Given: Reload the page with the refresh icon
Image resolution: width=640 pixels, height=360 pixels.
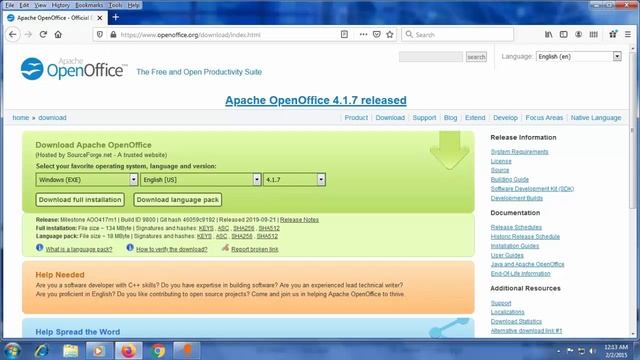Looking at the screenshot, I should point(43,35).
